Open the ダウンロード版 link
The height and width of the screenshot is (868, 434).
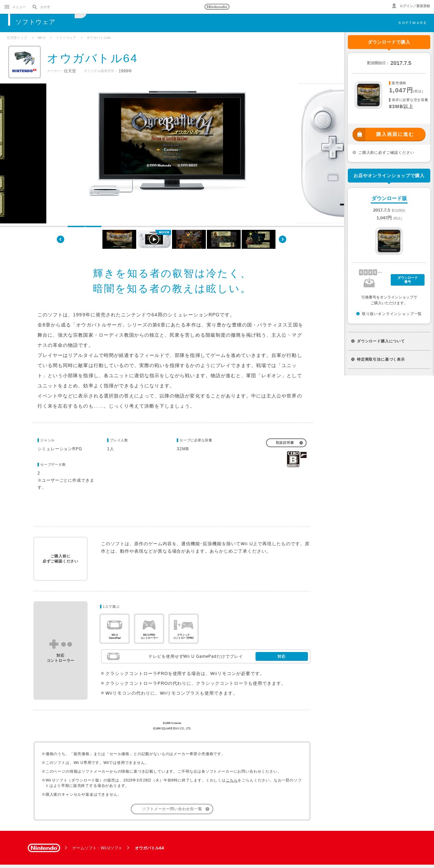pyautogui.click(x=389, y=198)
